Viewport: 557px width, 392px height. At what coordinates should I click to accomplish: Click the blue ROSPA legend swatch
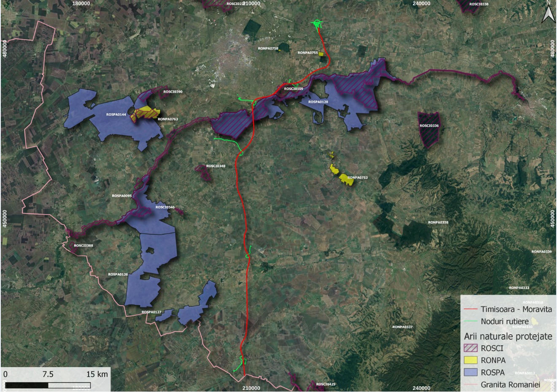click(x=470, y=373)
